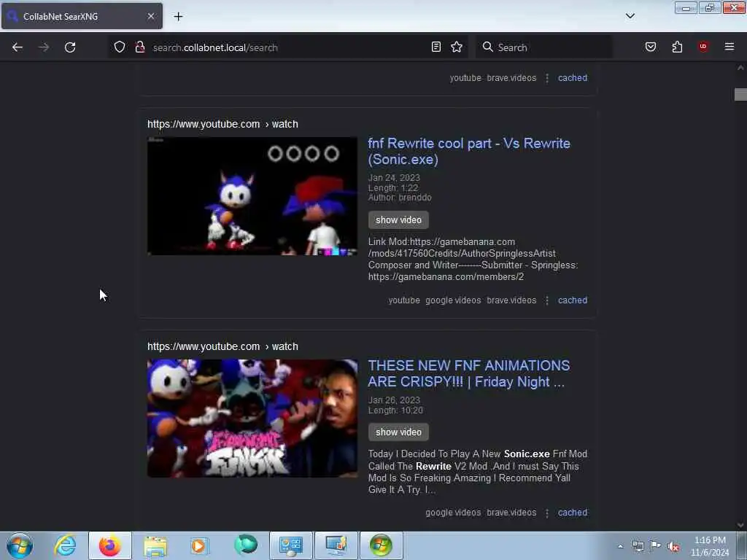This screenshot has width=747, height=560.
Task: Click the Friday Night Funkin thumbnail
Action: coord(252,418)
